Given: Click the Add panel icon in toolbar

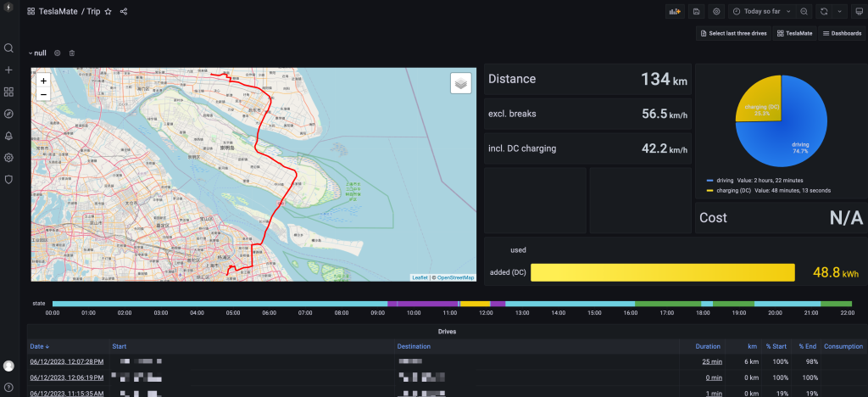Looking at the screenshot, I should pos(676,12).
